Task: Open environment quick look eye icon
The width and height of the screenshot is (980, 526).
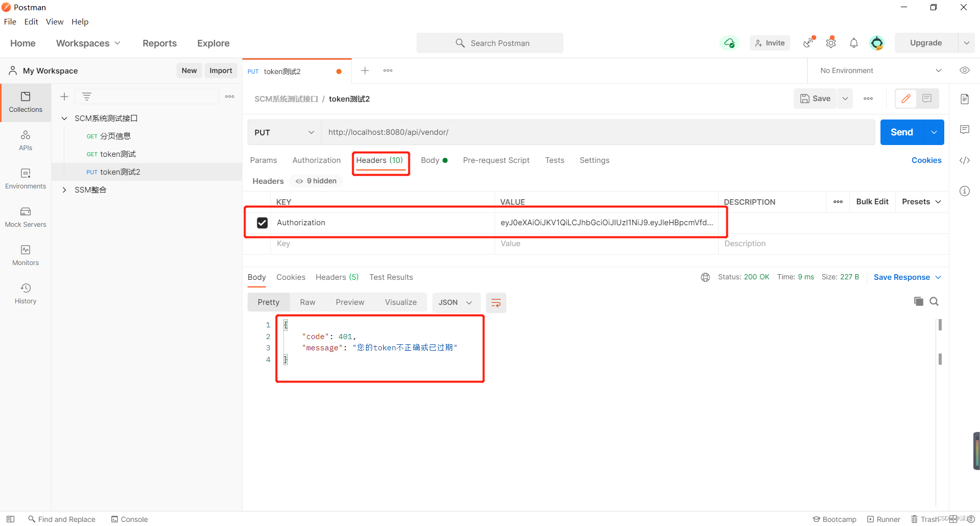Action: click(x=965, y=70)
